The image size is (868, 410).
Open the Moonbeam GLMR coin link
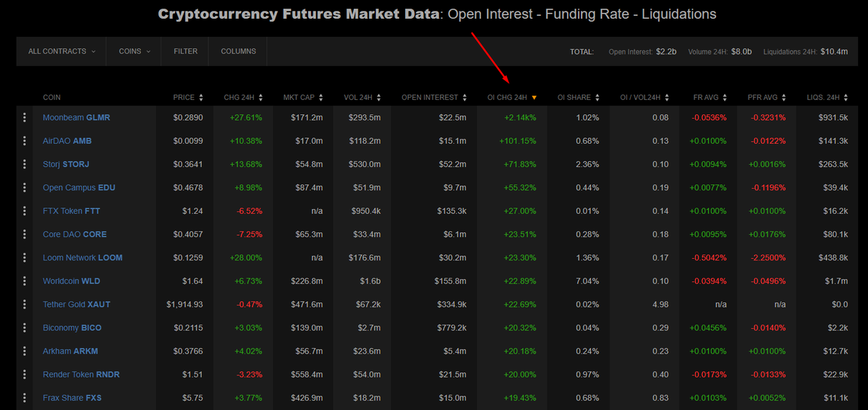(77, 117)
